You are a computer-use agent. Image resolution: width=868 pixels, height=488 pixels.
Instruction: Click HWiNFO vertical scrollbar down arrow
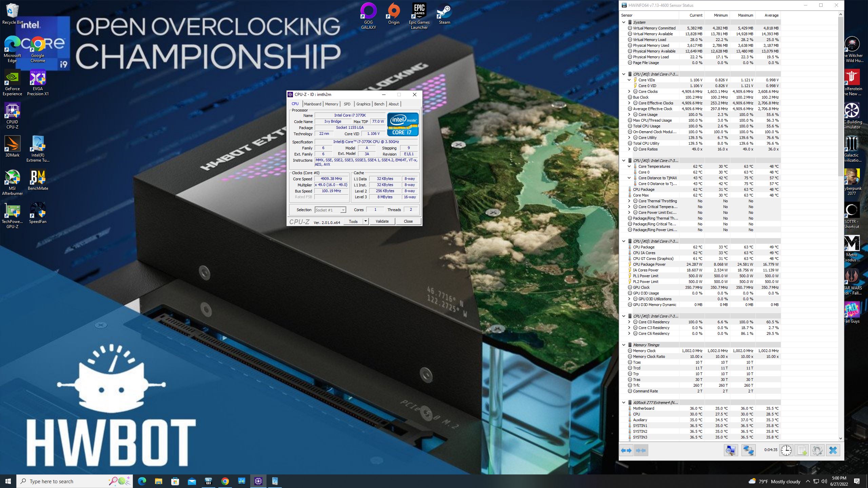[x=840, y=438]
